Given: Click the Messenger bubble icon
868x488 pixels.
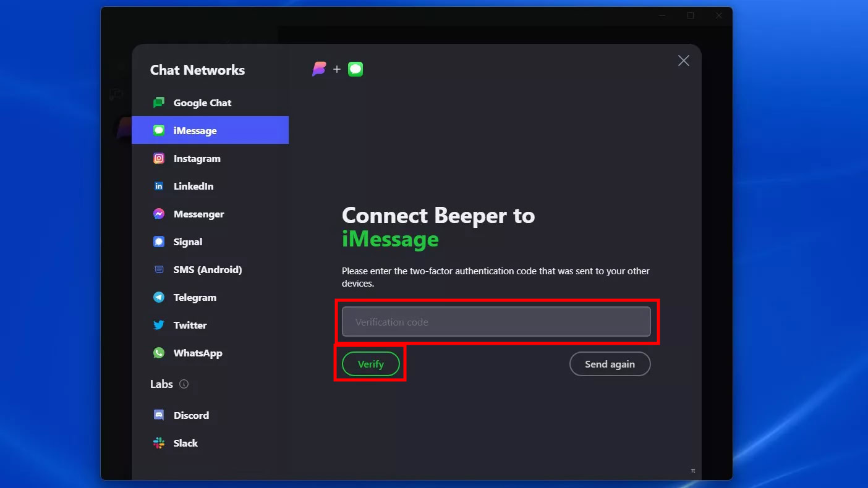Looking at the screenshot, I should click(x=159, y=214).
